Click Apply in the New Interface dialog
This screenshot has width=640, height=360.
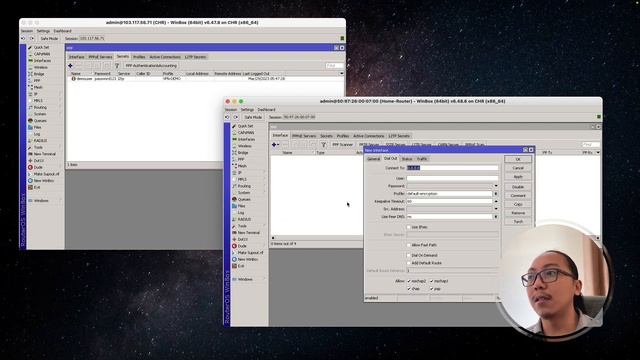pos(518,177)
